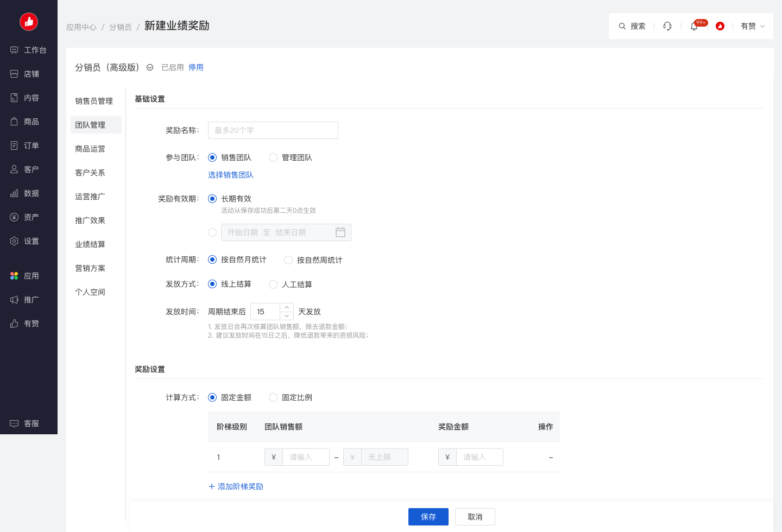Click the 取消 cancel button
782x532 pixels.
[x=475, y=517]
